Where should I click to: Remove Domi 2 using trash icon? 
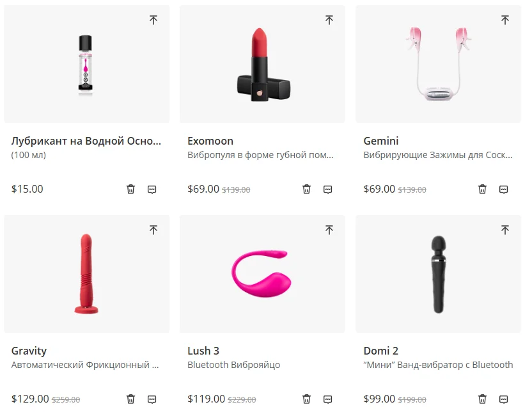point(482,399)
